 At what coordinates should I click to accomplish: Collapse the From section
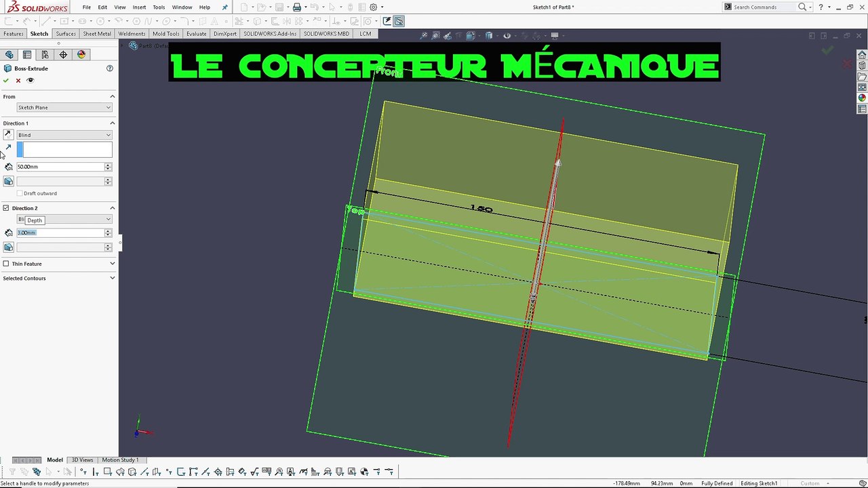tap(113, 96)
